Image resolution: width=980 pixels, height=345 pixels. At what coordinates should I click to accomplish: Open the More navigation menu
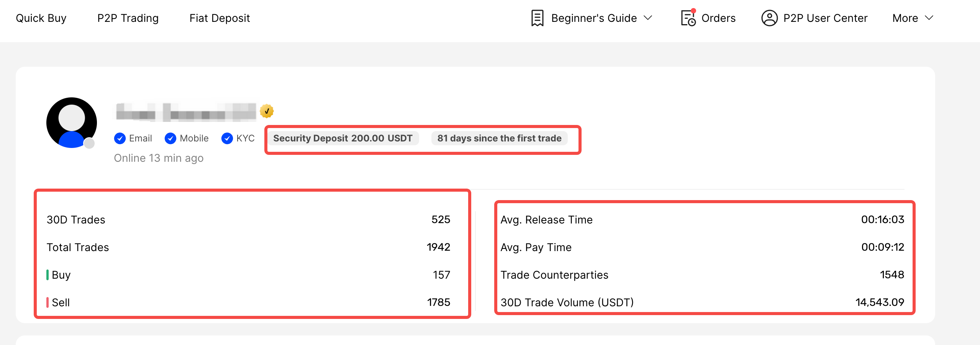point(905,18)
